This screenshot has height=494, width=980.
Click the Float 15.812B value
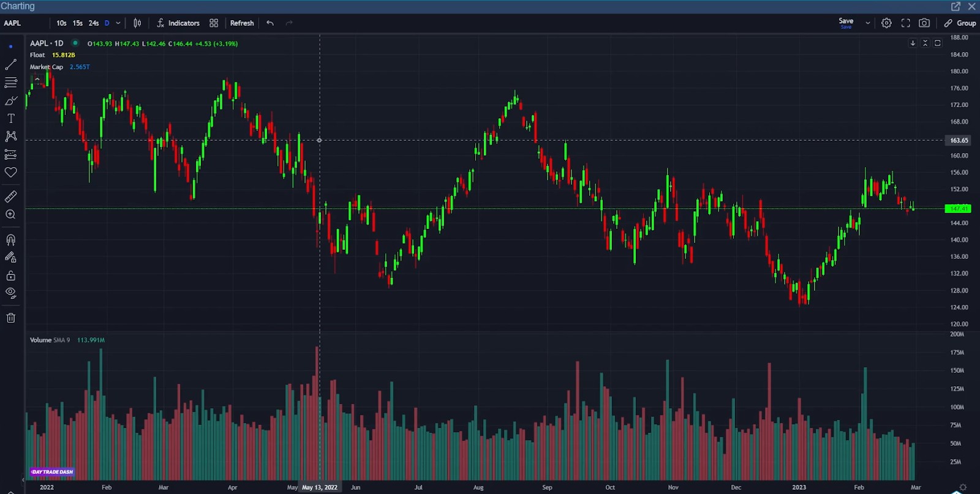point(64,55)
